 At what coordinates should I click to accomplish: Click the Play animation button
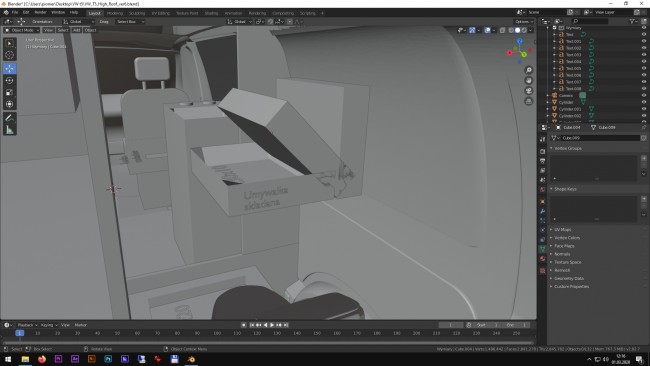tap(272, 325)
